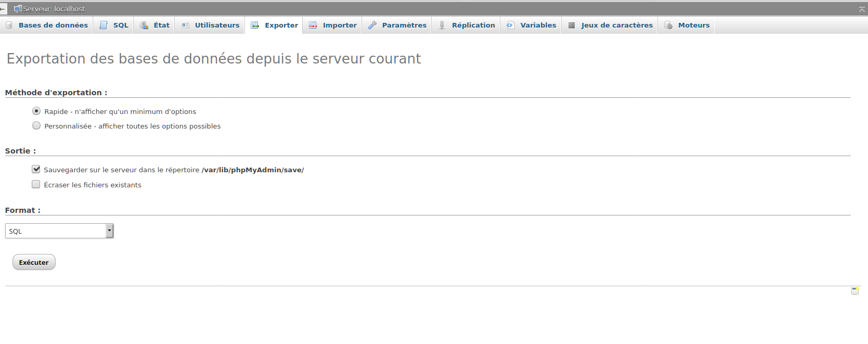Click the Réplication tab icon

[442, 25]
